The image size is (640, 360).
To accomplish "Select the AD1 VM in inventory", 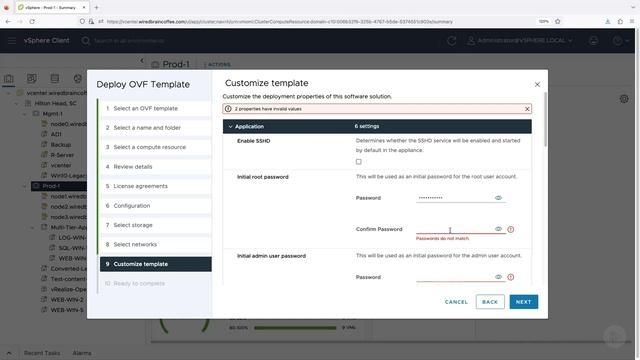I will point(56,134).
